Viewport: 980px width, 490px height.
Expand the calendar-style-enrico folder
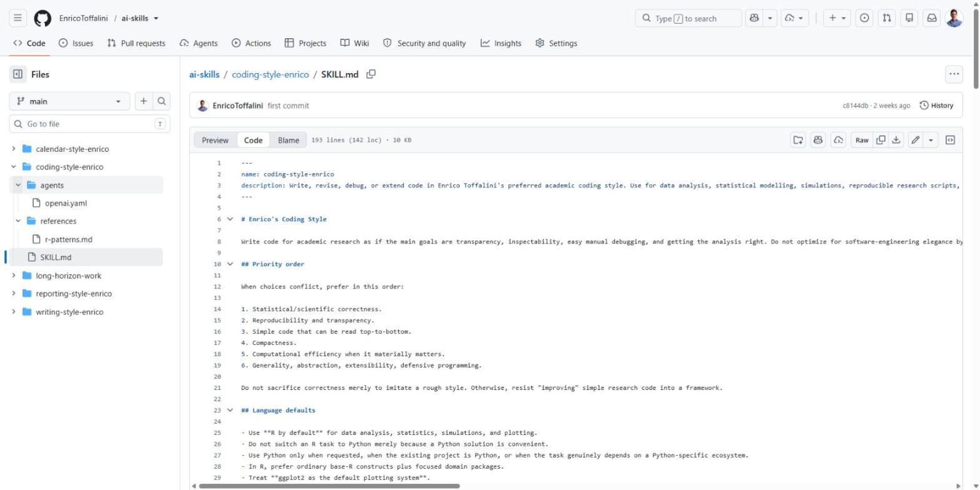coord(14,149)
